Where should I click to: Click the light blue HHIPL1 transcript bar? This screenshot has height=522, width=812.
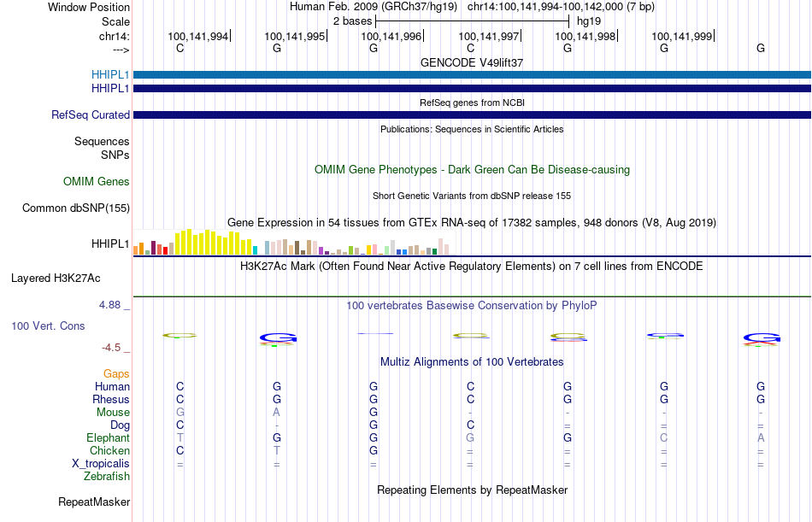coord(473,74)
